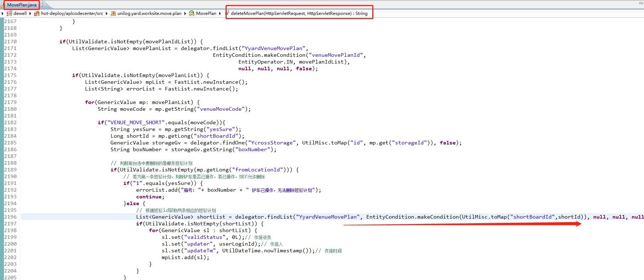Close the MovePlan.java editor tab
The image size is (644, 280).
coord(42,5)
